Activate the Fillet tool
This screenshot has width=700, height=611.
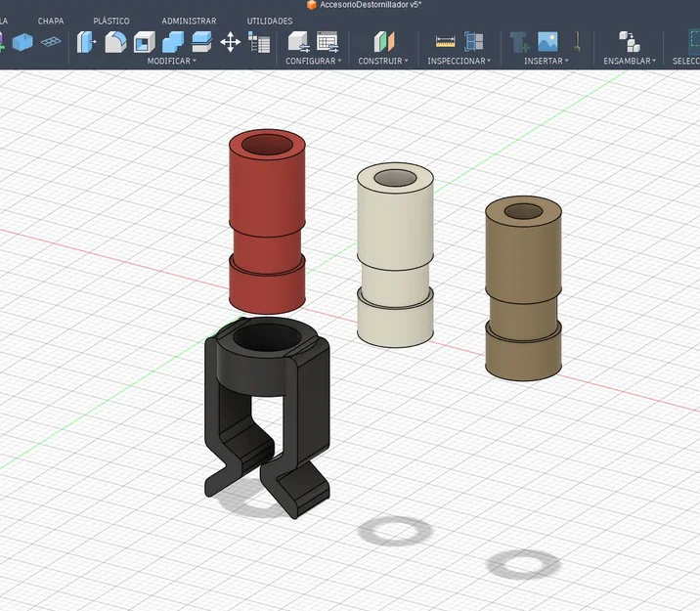[115, 42]
